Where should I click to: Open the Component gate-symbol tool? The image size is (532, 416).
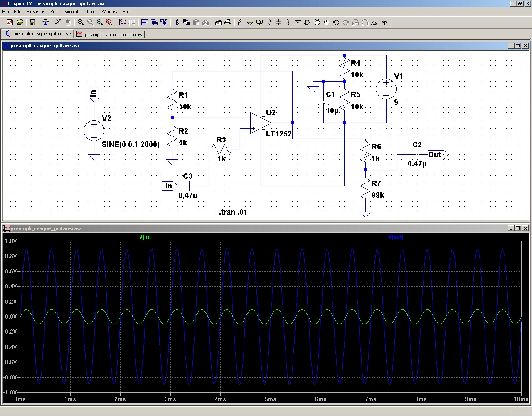click(x=308, y=22)
